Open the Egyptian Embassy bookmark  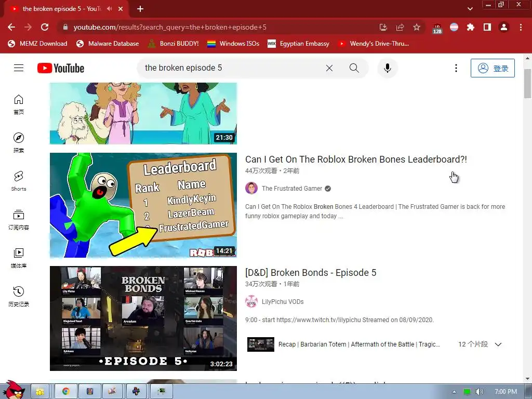(x=299, y=44)
